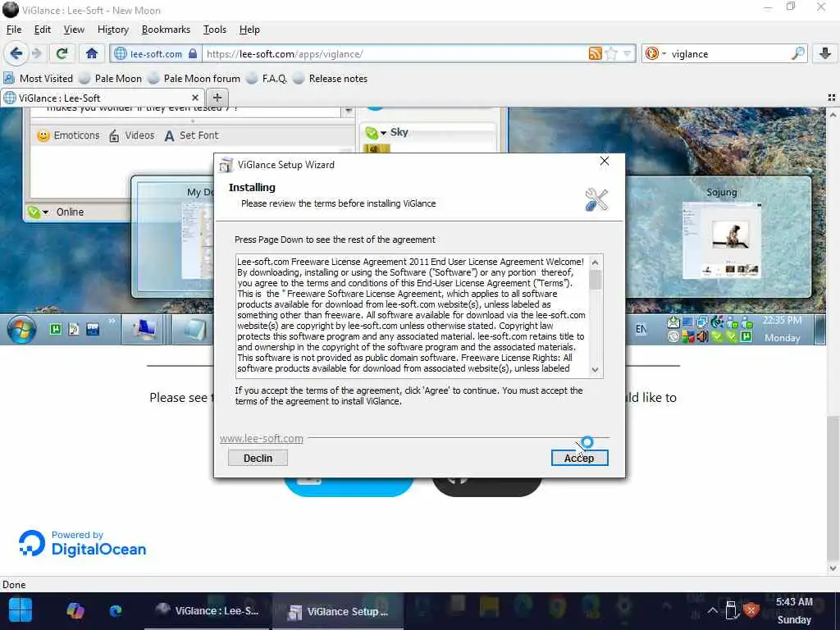Open the Powered by DigitalOcean link
Image resolution: width=840 pixels, height=630 pixels.
(83, 544)
